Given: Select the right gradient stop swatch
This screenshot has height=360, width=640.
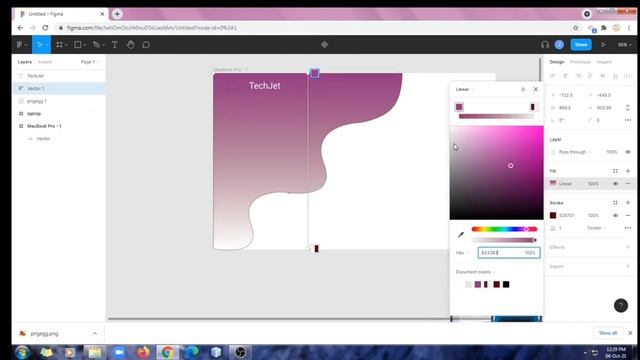Looking at the screenshot, I should pyautogui.click(x=533, y=107).
